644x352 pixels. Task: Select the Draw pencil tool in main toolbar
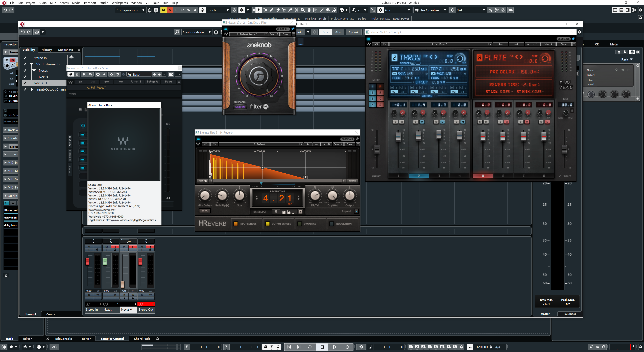click(271, 10)
